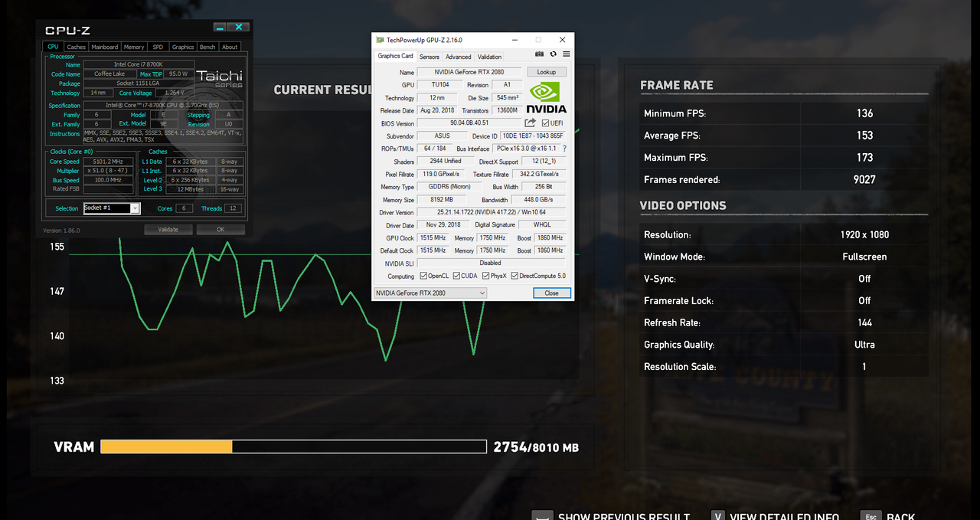Click the GPU Name field NVIDIA GeForce RTX 2080
The width and height of the screenshot is (980, 520).
point(469,72)
